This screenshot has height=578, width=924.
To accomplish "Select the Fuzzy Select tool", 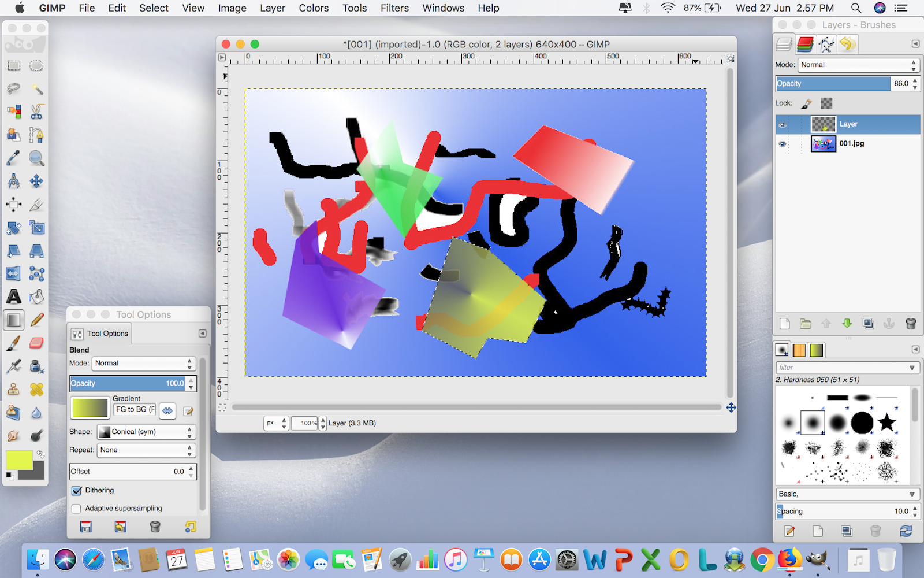I will tap(37, 88).
